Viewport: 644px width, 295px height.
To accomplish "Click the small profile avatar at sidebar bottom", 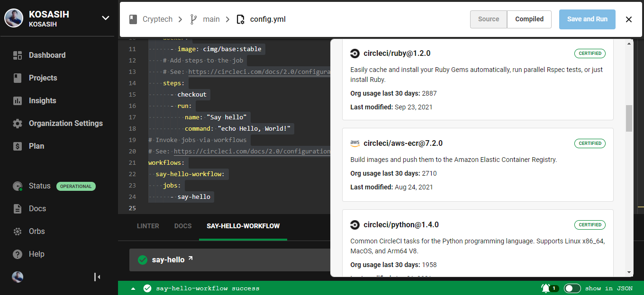I will (x=18, y=277).
